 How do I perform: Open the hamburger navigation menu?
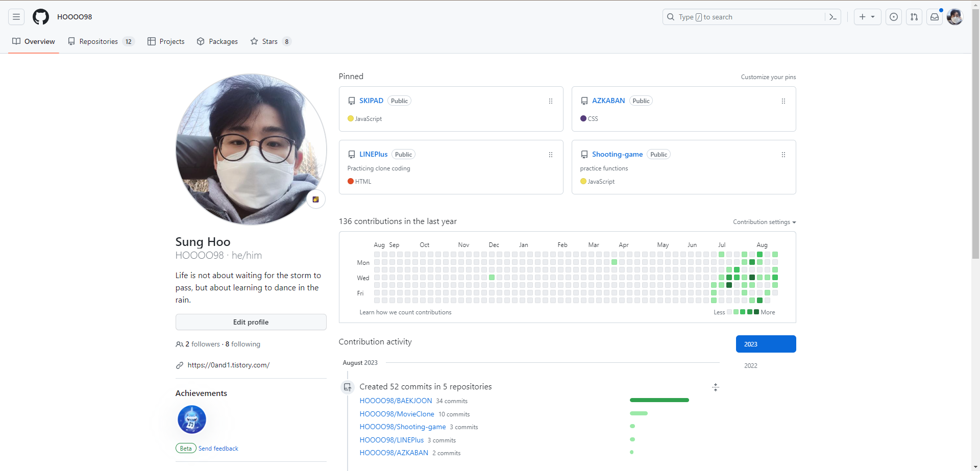pyautogui.click(x=16, y=17)
